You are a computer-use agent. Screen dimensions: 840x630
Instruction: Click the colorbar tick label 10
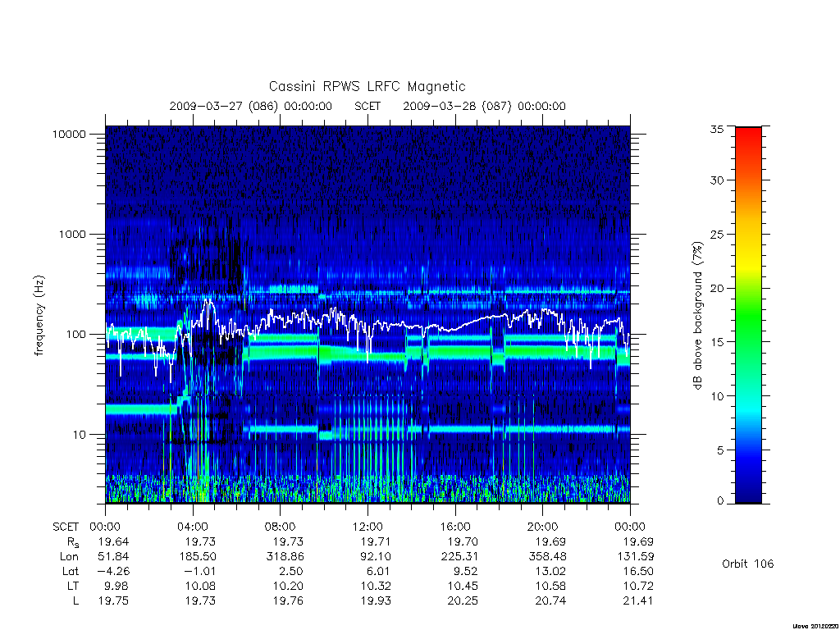[717, 396]
